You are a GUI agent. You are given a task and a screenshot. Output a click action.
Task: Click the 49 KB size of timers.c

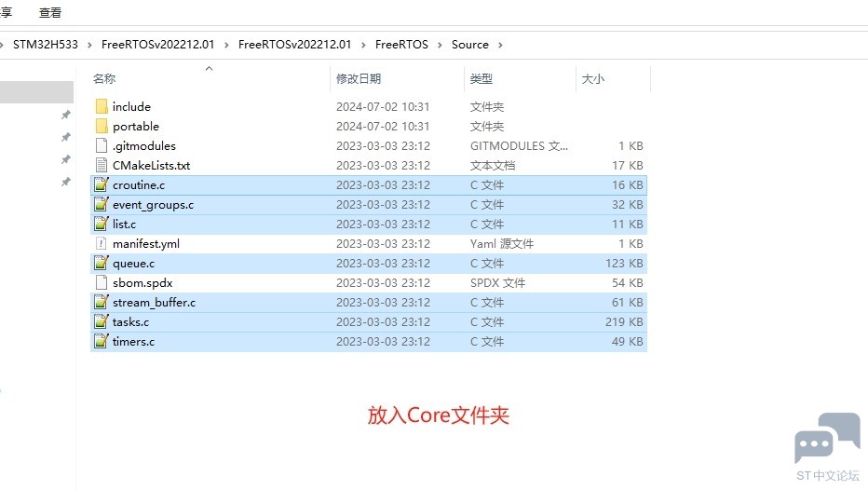coord(627,341)
